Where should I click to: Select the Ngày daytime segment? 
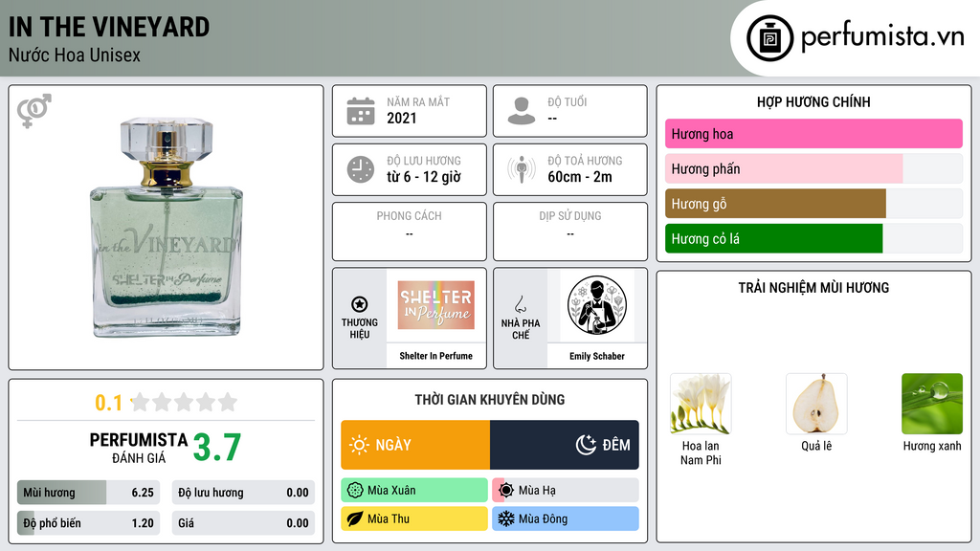pos(415,445)
